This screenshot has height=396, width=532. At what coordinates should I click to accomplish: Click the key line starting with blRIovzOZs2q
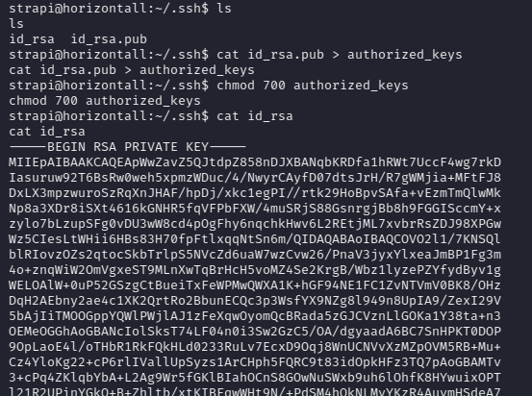click(x=255, y=255)
